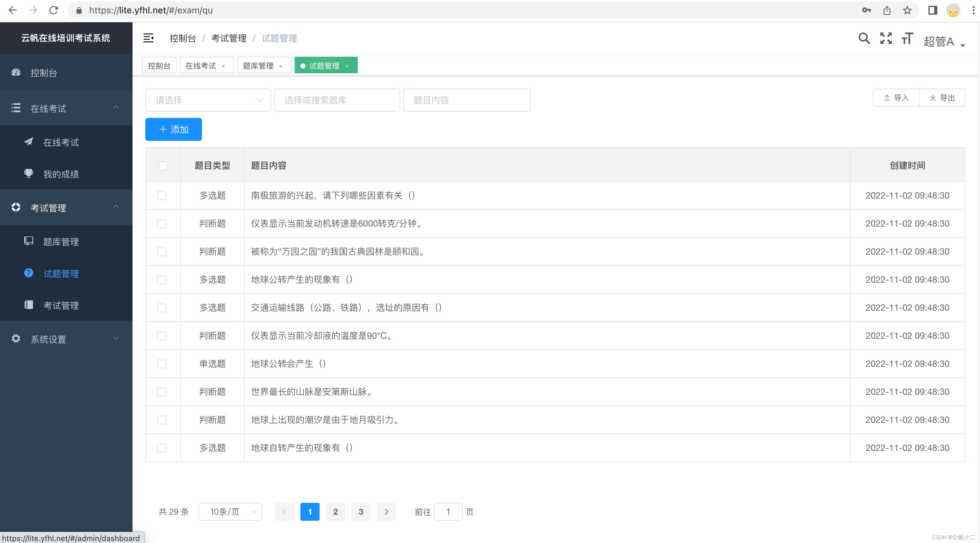Viewport: 980px width, 543px height.
Task: Open the search icon in the top bar
Action: (x=864, y=38)
